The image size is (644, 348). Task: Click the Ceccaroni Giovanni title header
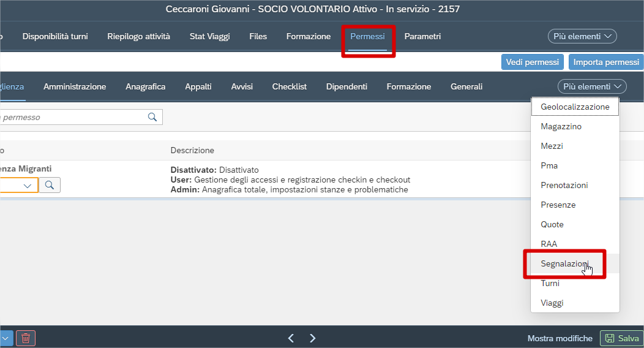click(x=313, y=9)
